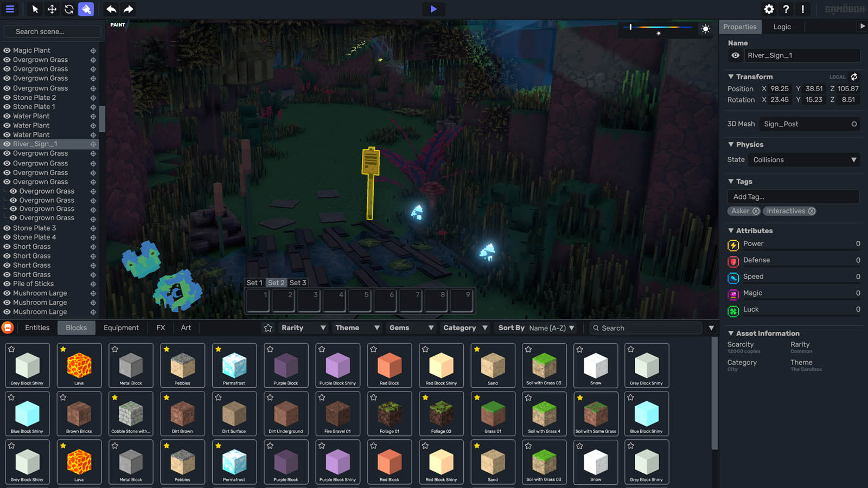Switch to hotbar Set 3
Image resolution: width=868 pixels, height=488 pixels.
tap(298, 282)
